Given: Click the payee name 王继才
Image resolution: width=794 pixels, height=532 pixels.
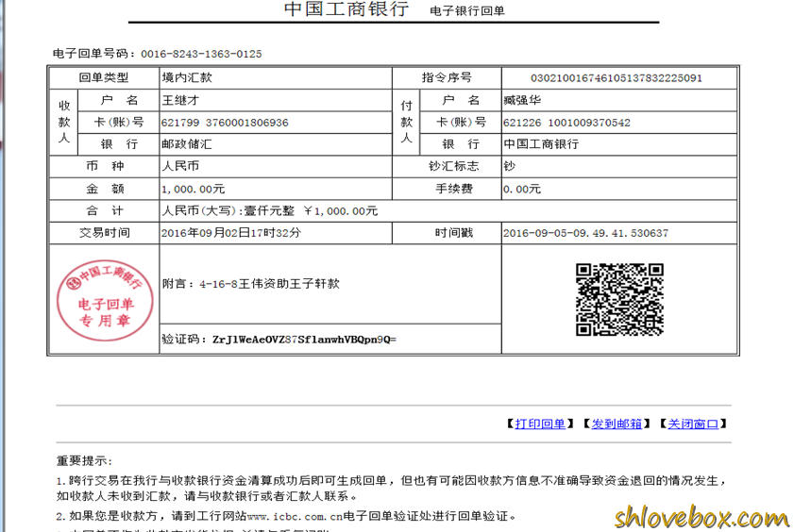Looking at the screenshot, I should coord(180,100).
